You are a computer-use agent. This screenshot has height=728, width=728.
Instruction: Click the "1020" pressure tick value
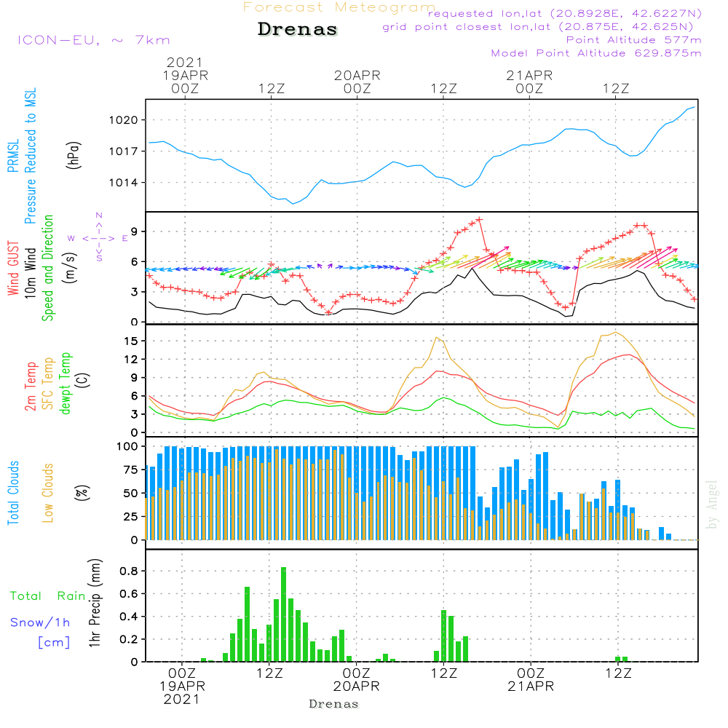coord(124,120)
